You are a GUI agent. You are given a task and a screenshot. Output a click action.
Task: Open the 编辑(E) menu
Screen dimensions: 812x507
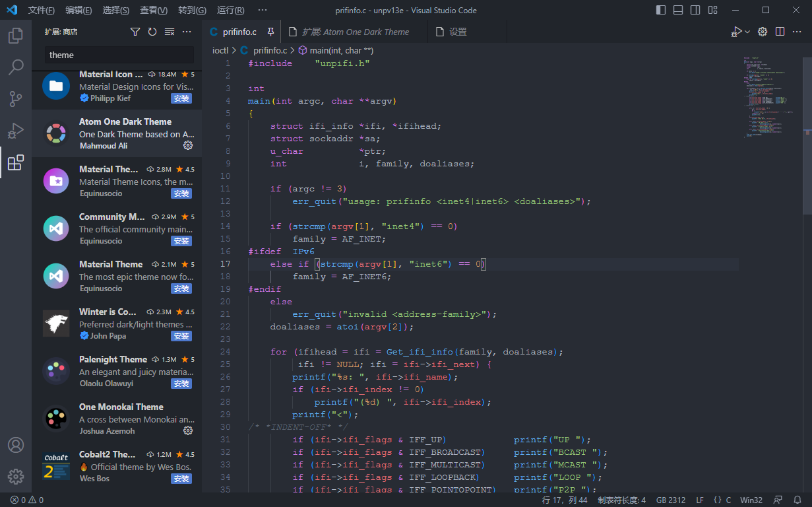click(79, 11)
